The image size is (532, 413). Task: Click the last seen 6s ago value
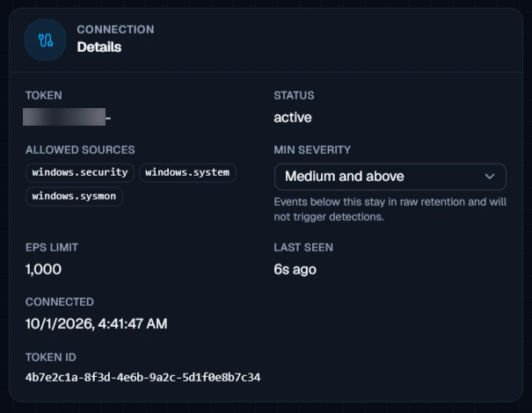tap(295, 270)
